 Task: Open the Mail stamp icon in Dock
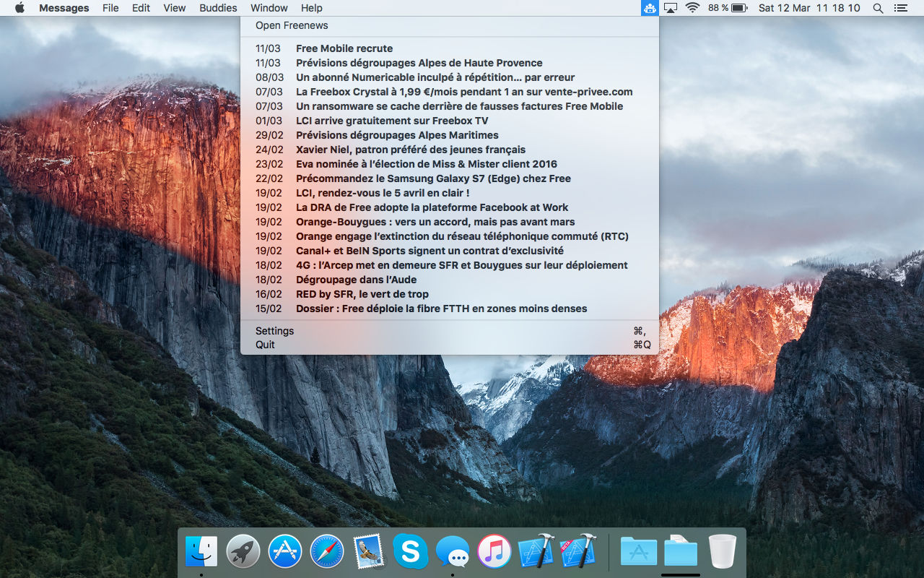pyautogui.click(x=369, y=551)
